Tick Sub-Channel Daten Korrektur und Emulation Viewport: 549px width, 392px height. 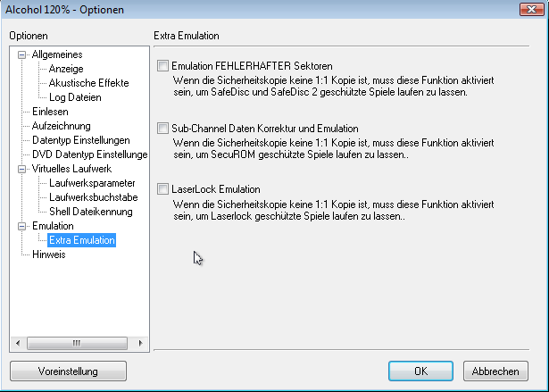162,129
